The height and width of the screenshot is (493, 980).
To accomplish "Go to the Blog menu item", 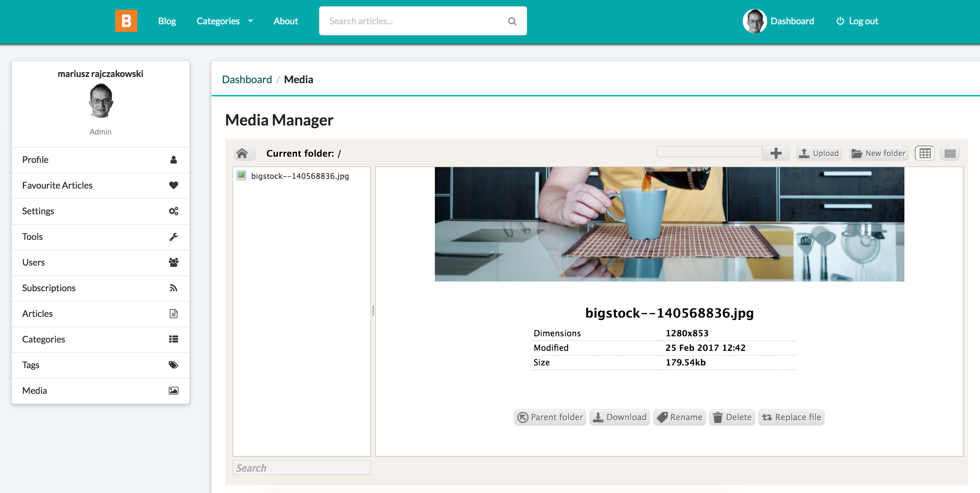I will tap(167, 21).
